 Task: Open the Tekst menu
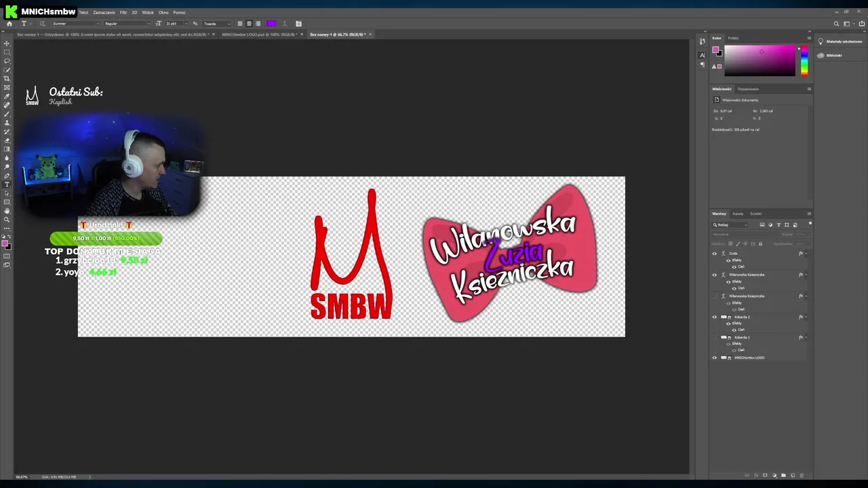point(83,12)
